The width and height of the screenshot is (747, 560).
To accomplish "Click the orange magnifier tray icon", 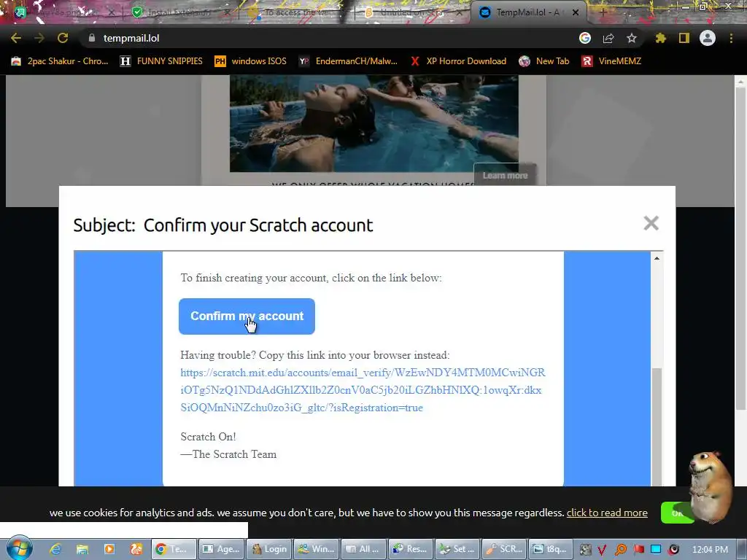I will coord(620,550).
